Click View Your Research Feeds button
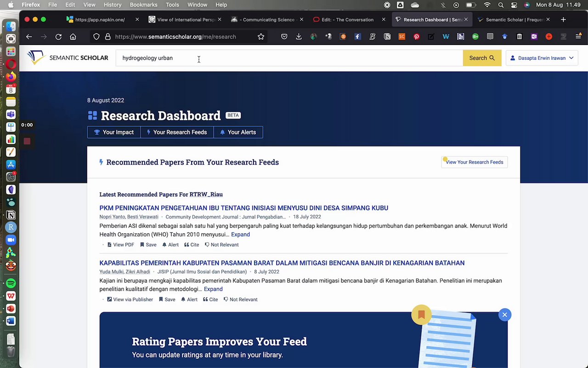 click(475, 162)
